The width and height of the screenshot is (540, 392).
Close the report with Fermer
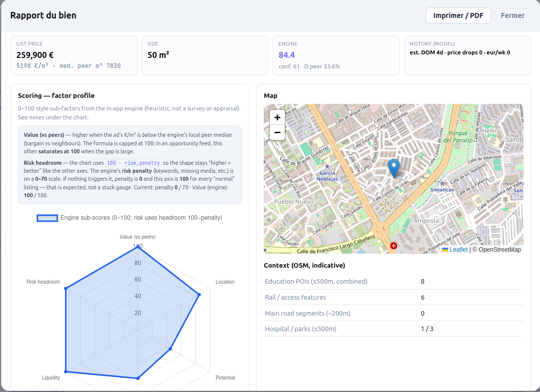[513, 15]
